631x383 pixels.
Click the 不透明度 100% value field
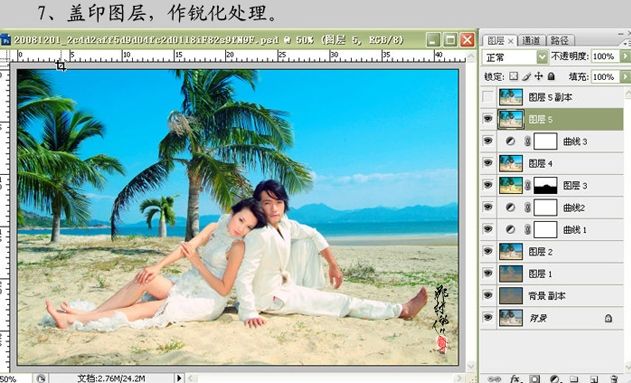(x=605, y=56)
